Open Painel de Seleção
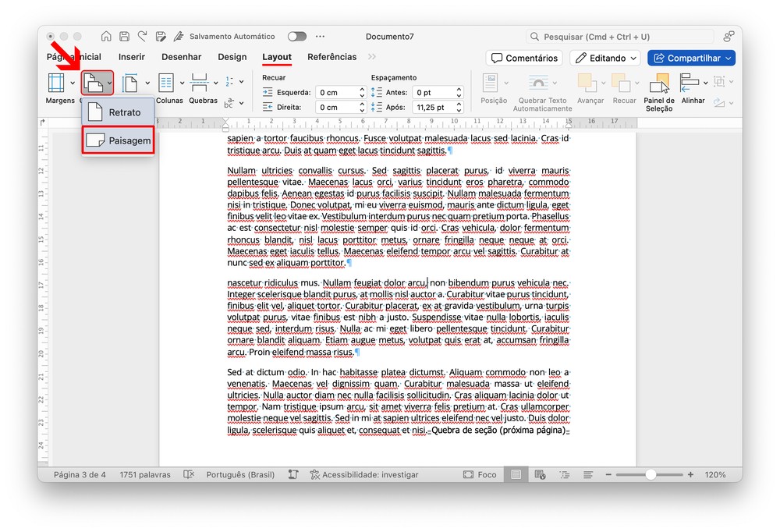 (659, 83)
